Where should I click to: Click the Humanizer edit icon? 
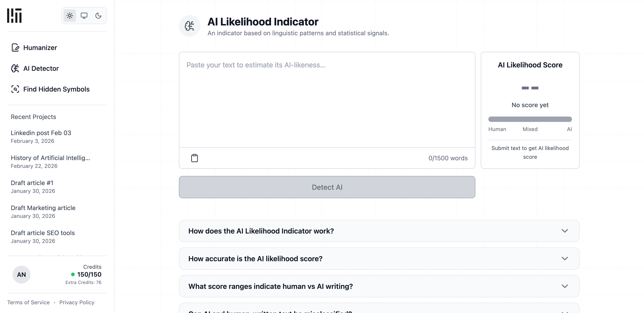[15, 47]
